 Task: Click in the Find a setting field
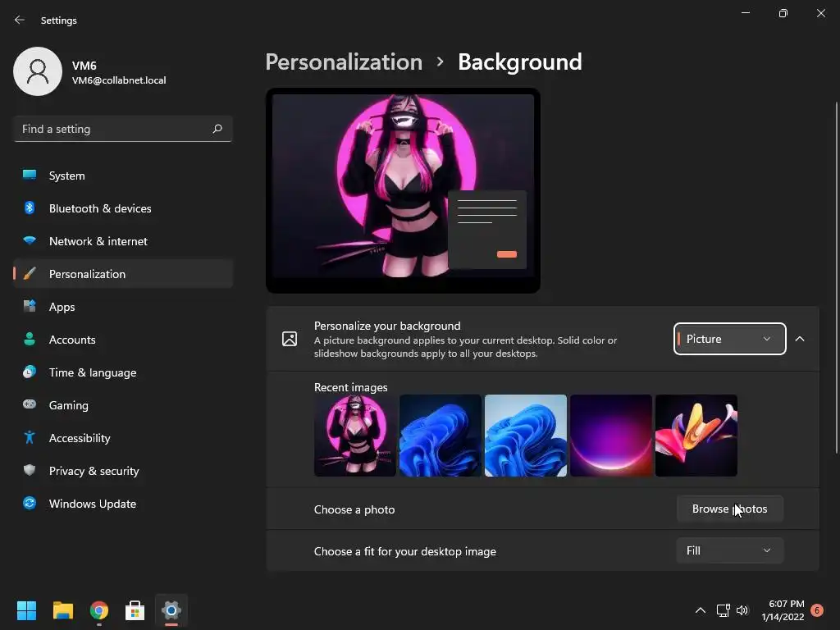(x=123, y=129)
